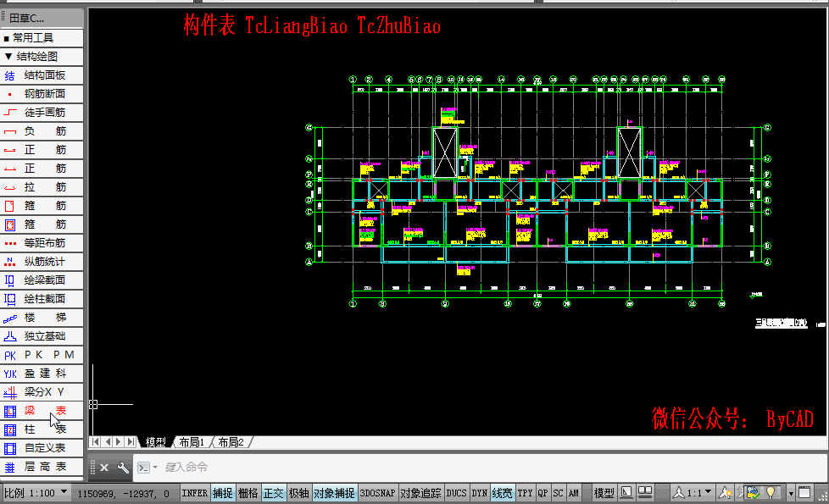Switch to 布局2 layout tab
Screen dimensions: 829x504
[x=231, y=442]
